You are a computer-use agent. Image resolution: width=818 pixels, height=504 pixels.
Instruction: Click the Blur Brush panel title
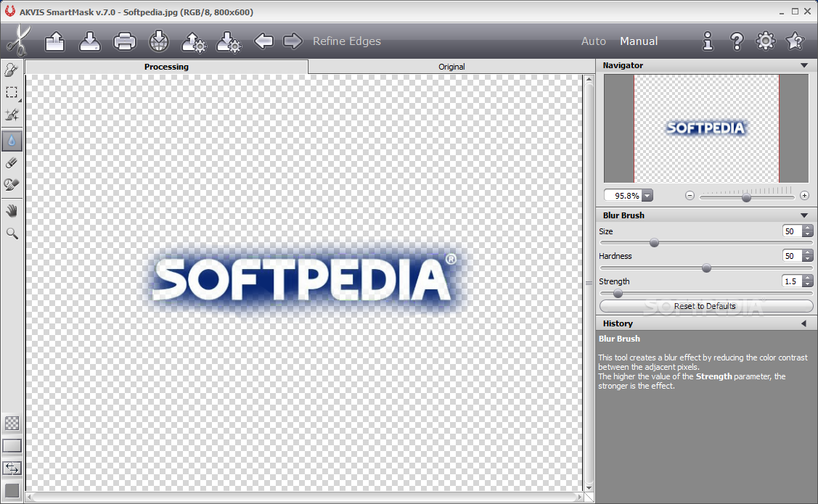coord(623,215)
